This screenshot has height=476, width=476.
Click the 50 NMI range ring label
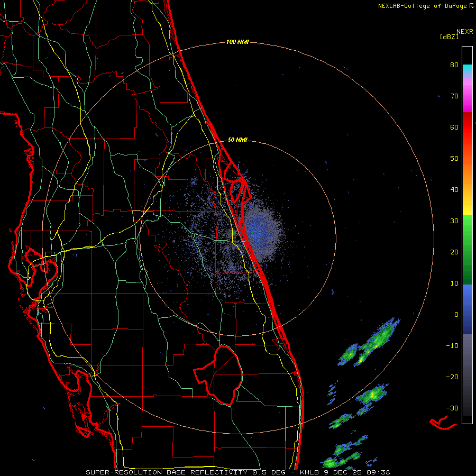(237, 140)
